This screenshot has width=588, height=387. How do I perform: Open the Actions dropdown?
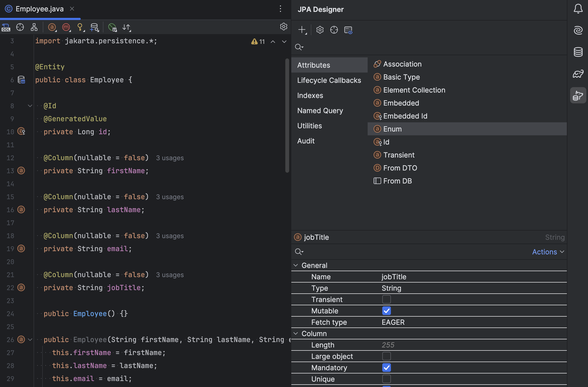pos(548,252)
